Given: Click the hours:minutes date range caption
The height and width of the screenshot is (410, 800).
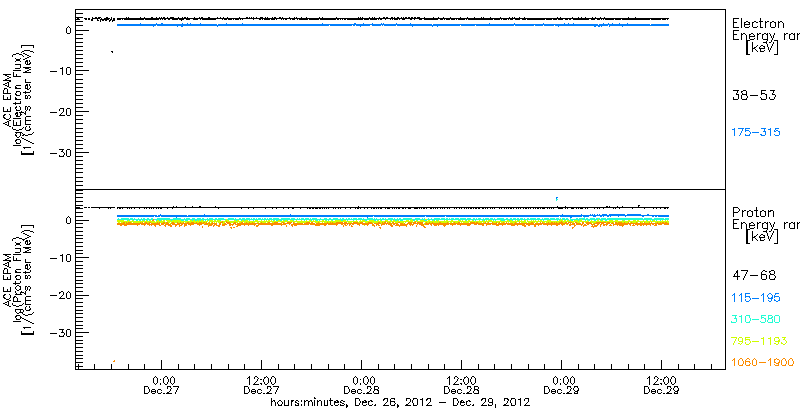Looking at the screenshot, I should (400, 403).
